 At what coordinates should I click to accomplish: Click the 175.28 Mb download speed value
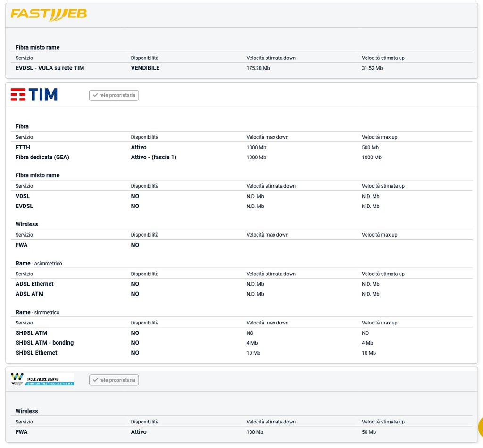click(258, 68)
